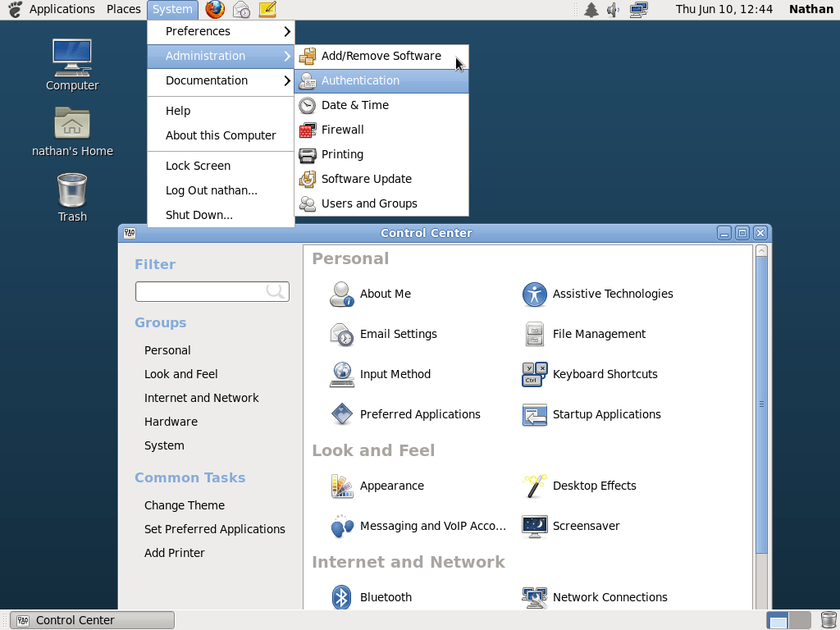Image resolution: width=840 pixels, height=630 pixels.
Task: Open the About Me settings icon
Action: pos(342,294)
